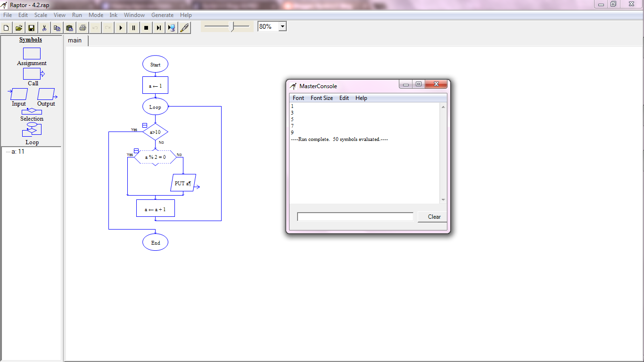Select the Assignment symbol
The height and width of the screenshot is (362, 644).
32,53
